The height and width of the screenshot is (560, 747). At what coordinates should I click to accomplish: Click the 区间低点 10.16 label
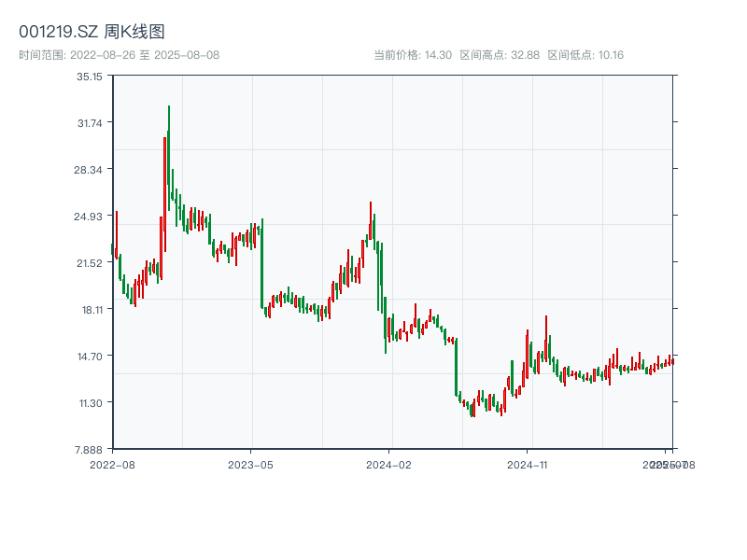(585, 55)
